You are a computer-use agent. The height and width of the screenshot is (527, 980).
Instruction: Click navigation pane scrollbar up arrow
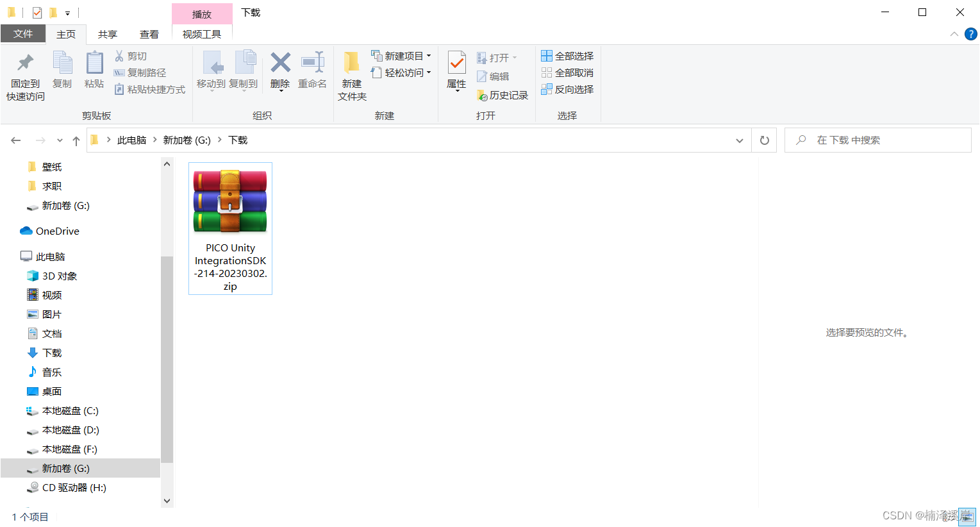(167, 164)
